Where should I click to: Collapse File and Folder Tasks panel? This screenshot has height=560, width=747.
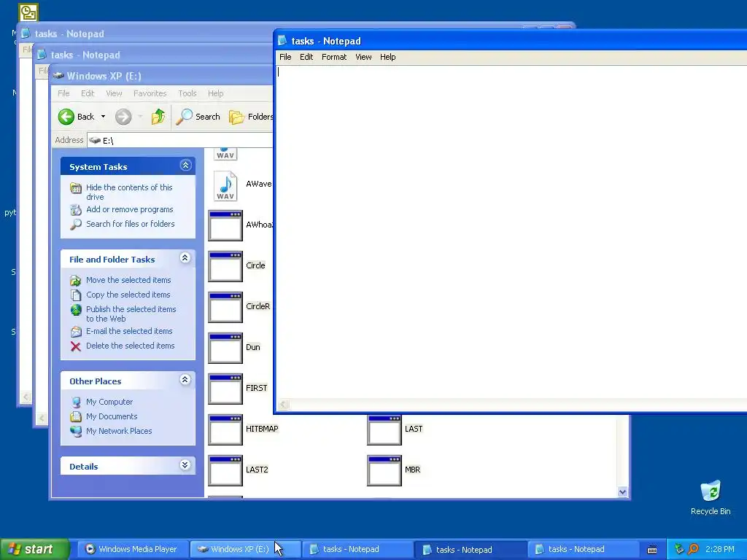click(x=185, y=258)
